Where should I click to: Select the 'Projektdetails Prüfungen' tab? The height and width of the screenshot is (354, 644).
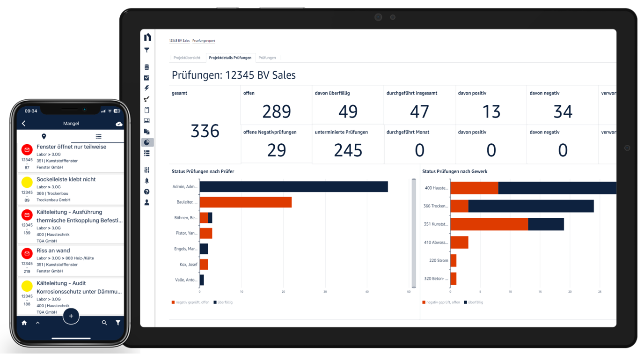[230, 58]
